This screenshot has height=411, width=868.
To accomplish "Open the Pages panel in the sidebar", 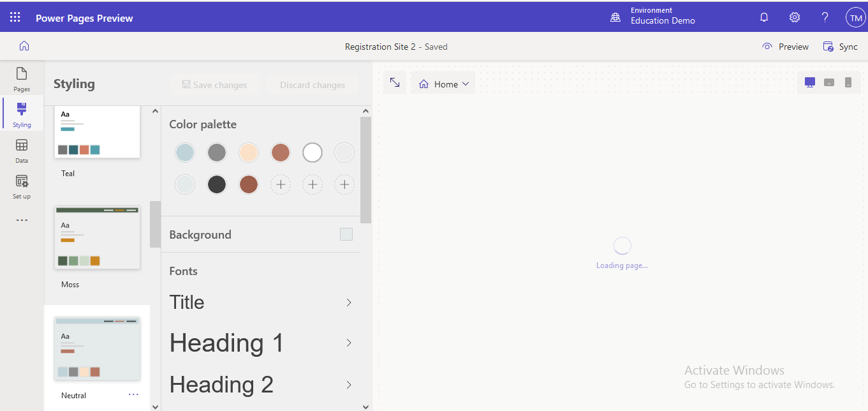I will (21, 78).
